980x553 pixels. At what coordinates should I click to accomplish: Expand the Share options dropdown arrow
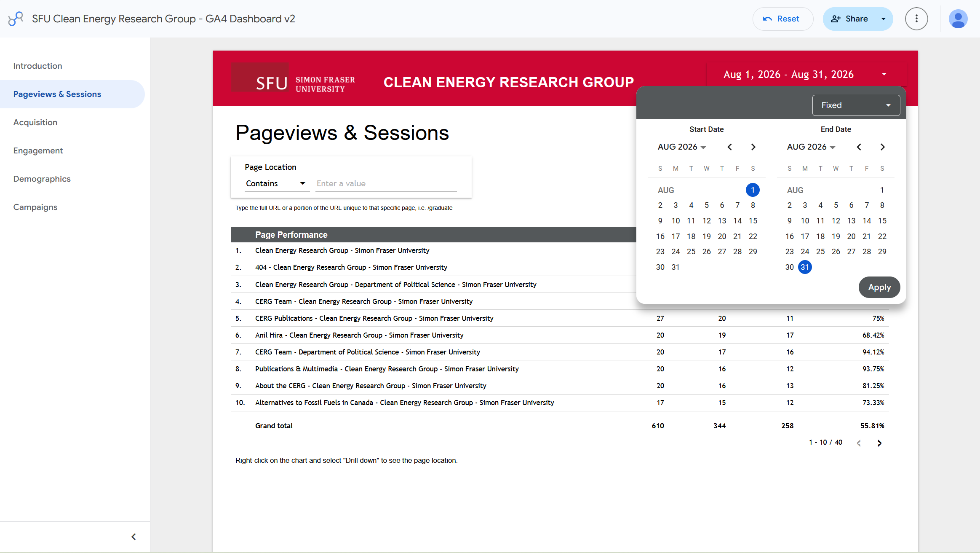point(884,19)
